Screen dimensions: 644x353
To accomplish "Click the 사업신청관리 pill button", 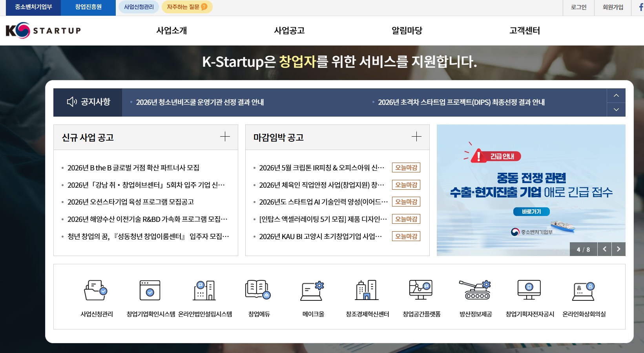I will (x=139, y=7).
